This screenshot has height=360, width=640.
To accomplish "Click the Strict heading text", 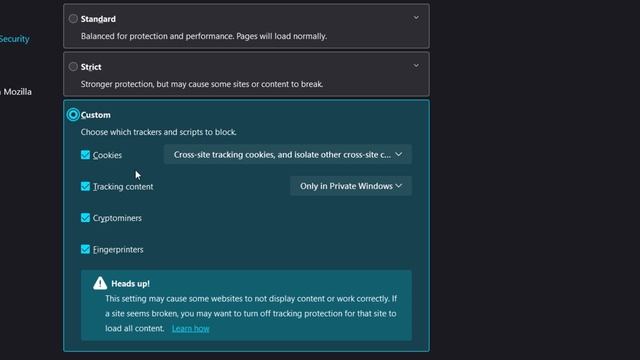I will tap(91, 67).
